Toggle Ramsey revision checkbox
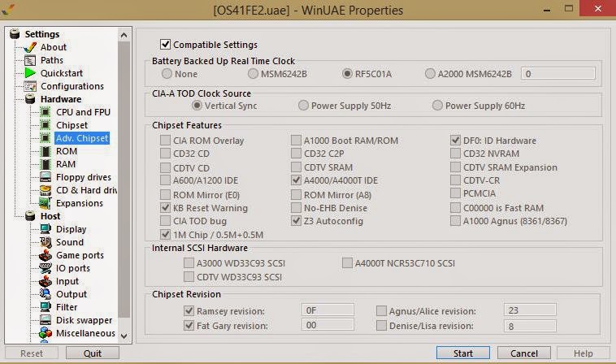This screenshot has width=616, height=364. pyautogui.click(x=189, y=310)
